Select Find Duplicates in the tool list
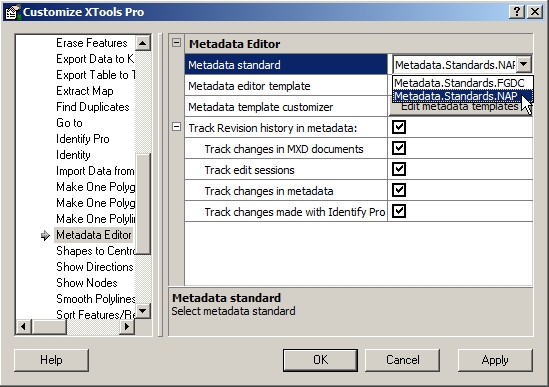 pos(92,107)
